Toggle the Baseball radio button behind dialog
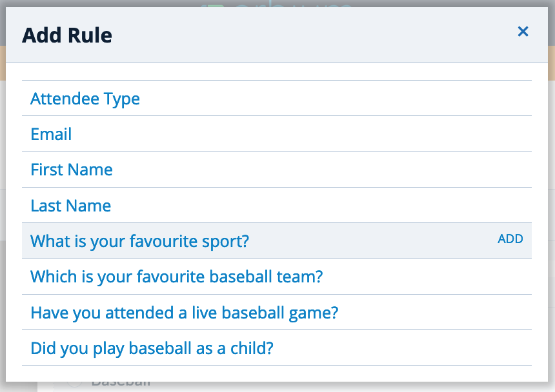This screenshot has width=555, height=392. 74,384
